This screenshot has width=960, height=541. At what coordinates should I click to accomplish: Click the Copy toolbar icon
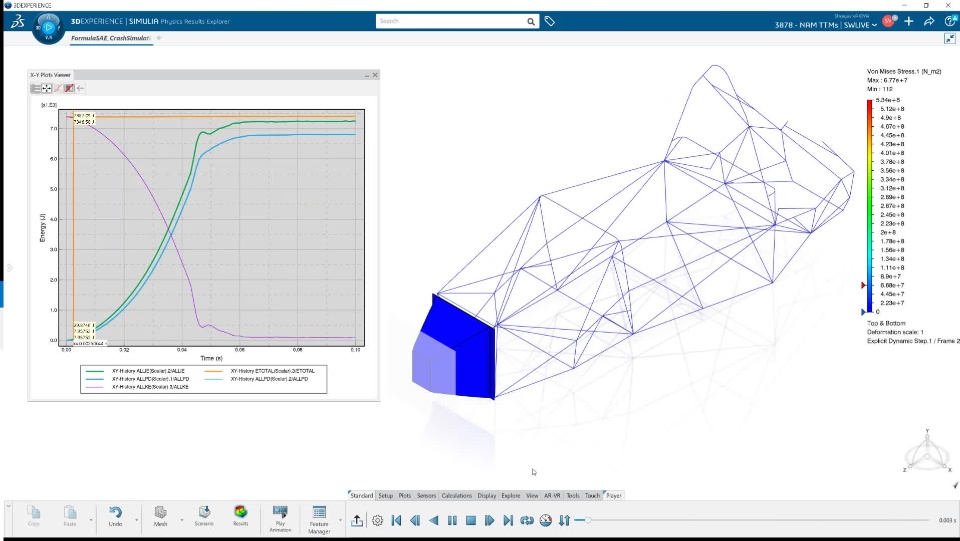[x=34, y=516]
